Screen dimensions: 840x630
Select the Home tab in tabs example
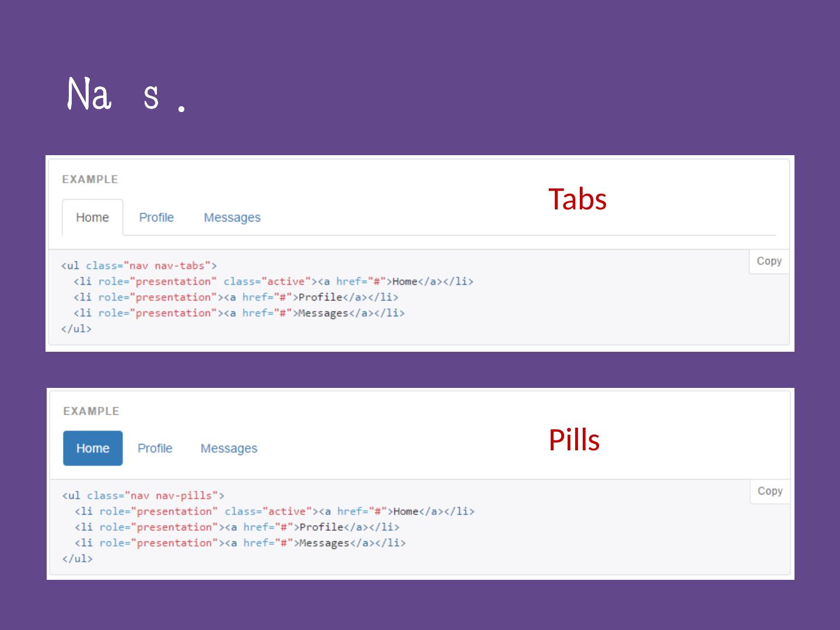tap(92, 218)
